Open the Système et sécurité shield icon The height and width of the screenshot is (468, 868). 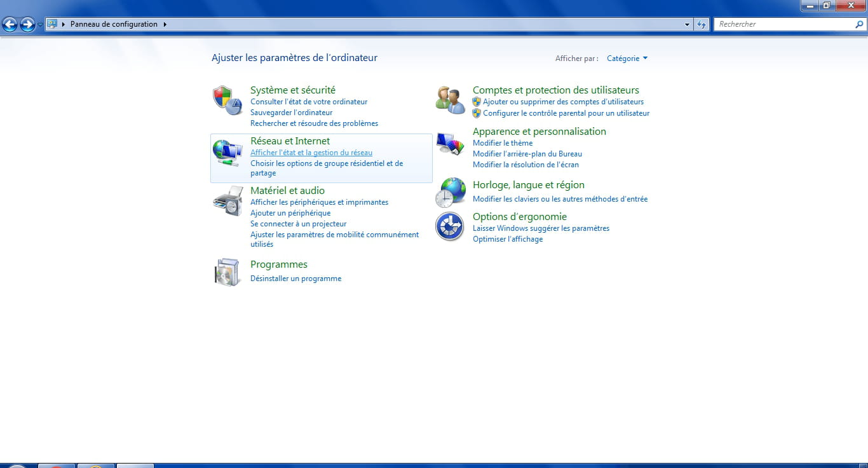click(x=227, y=100)
